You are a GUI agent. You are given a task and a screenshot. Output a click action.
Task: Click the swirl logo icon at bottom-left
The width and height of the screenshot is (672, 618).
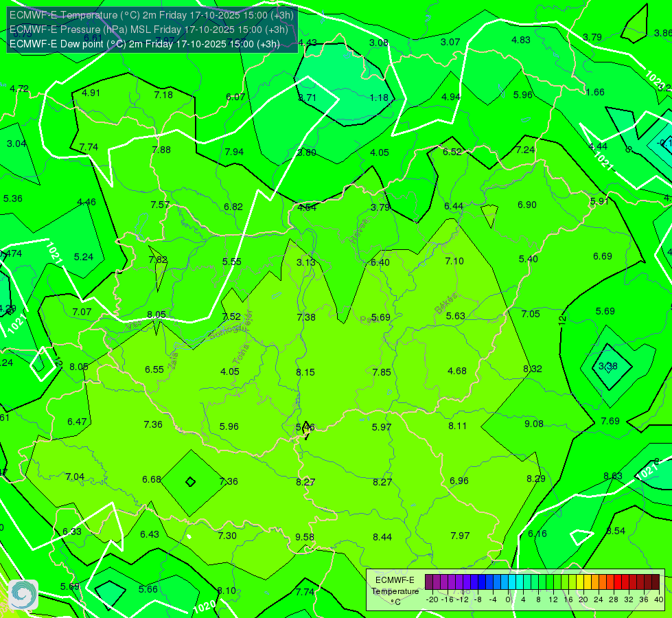pos(23,595)
